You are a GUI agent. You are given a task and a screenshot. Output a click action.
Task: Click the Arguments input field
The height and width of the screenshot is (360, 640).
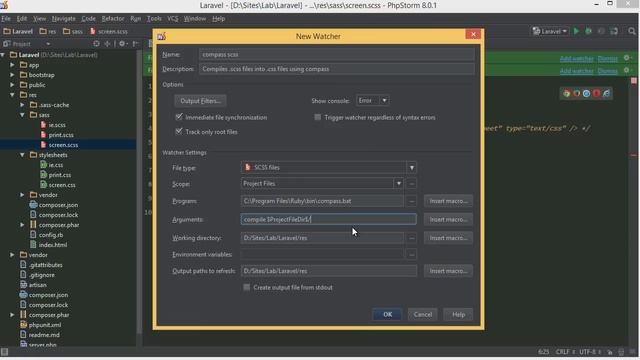click(329, 220)
